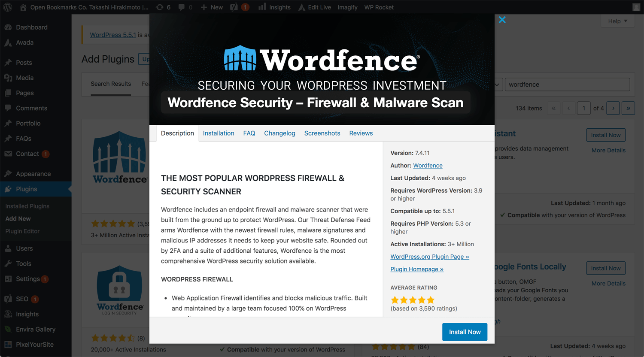
Task: Expand the Help dropdown
Action: 618,21
